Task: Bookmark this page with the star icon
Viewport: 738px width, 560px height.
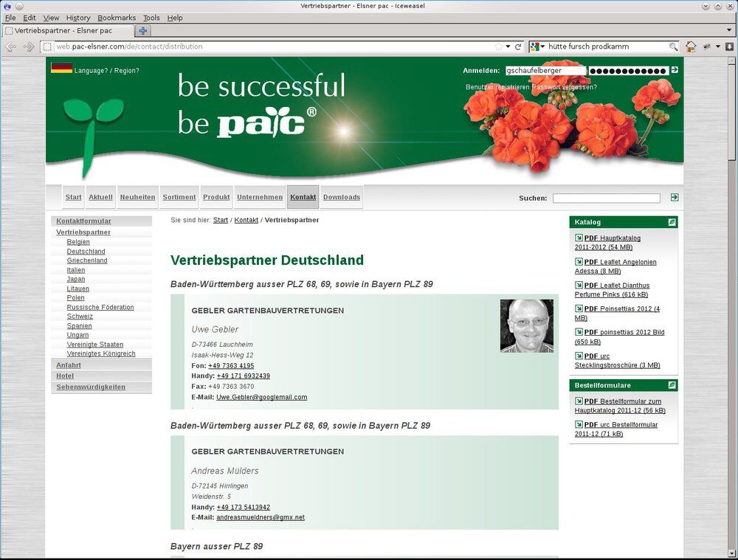Action: click(498, 46)
